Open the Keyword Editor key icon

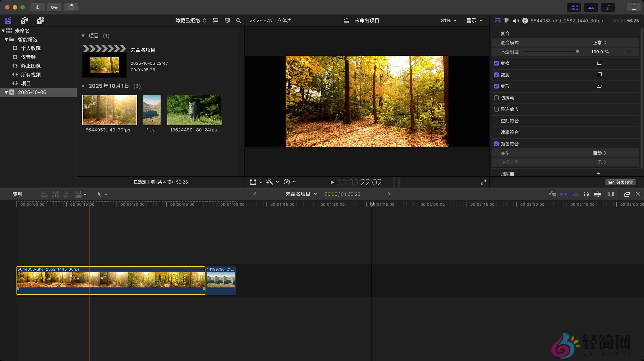pos(54,7)
